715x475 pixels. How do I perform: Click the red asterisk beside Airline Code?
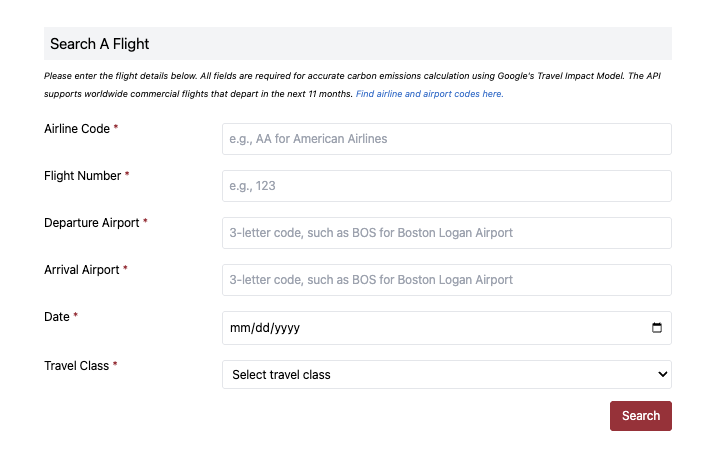pyautogui.click(x=116, y=129)
